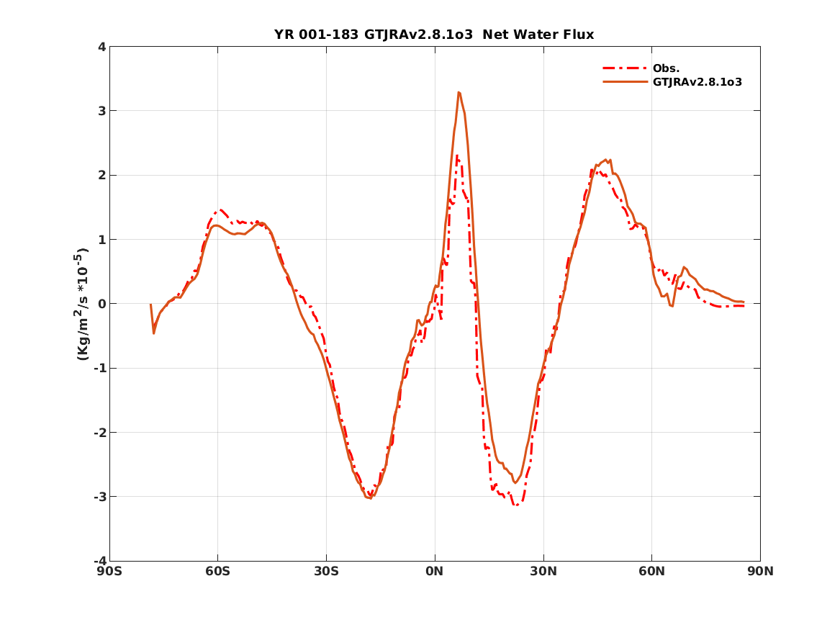
Task: Click the y-axis tick label '0'
Action: tap(101, 304)
